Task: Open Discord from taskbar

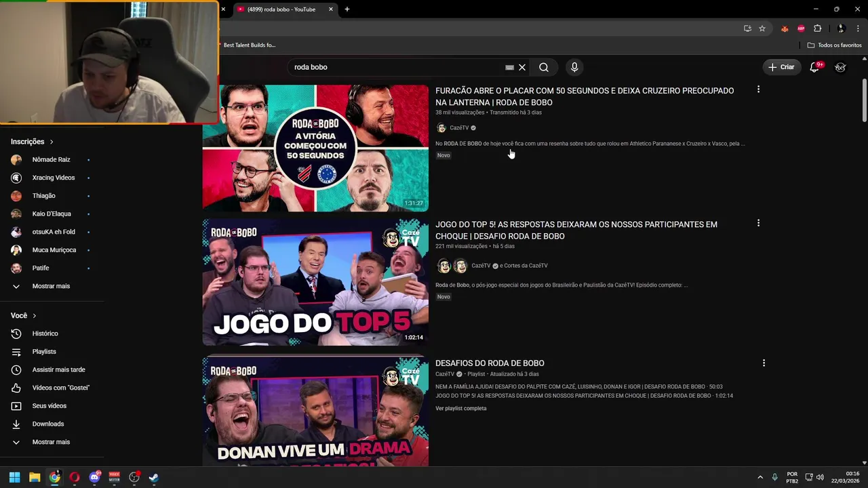Action: 94,477
